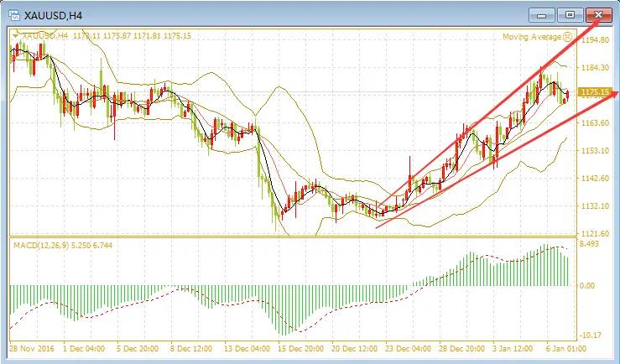
Task: Click the 28 Nov 2016 date label
Action: 32,349
